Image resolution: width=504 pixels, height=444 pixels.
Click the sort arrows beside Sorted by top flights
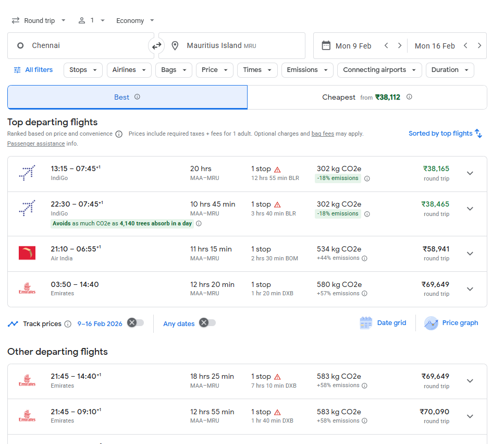tap(477, 133)
